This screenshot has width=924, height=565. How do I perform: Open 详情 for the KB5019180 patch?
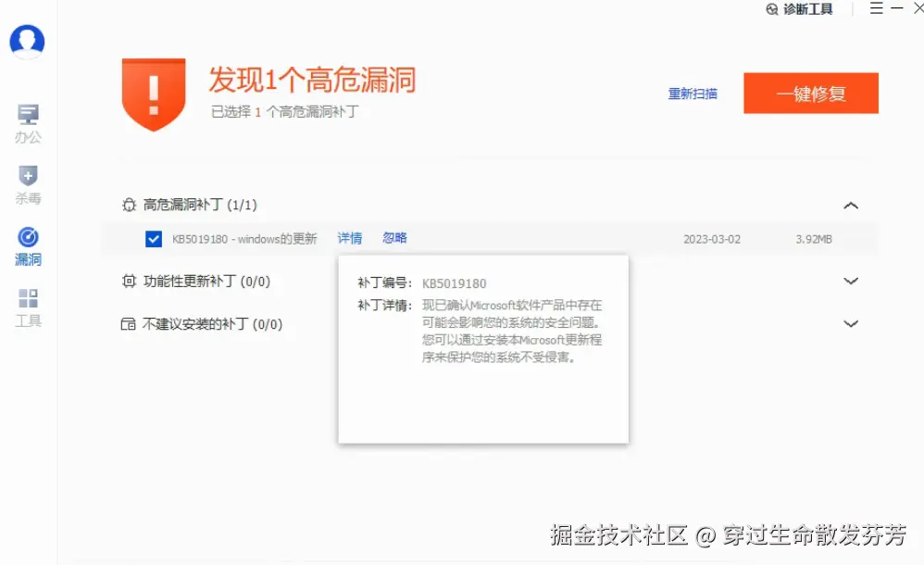click(x=350, y=238)
